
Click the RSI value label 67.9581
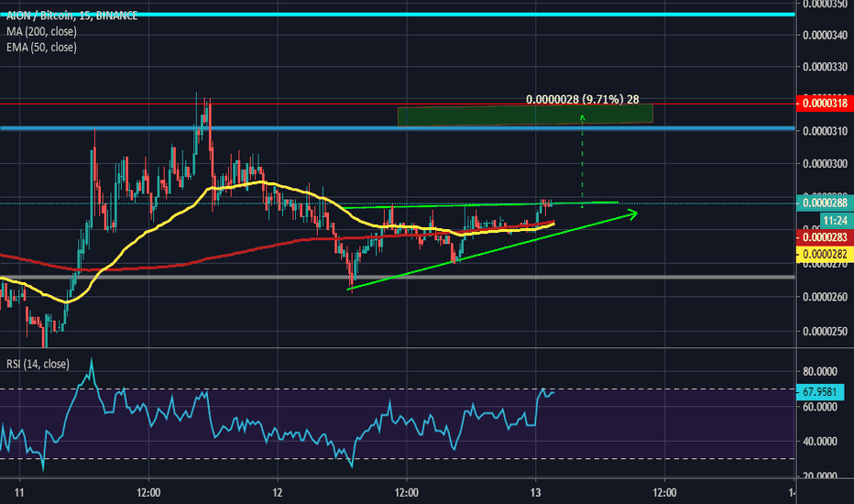tap(820, 392)
